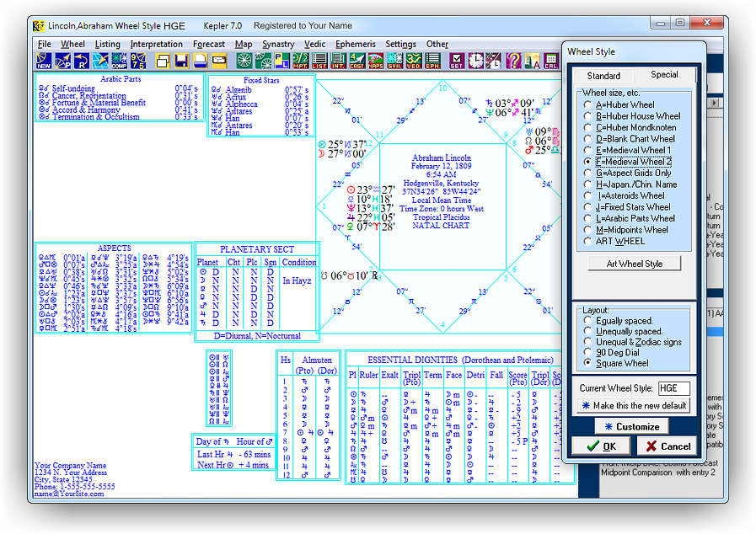This screenshot has width=756, height=534.
Task: Open the Wheel menu
Action: [x=72, y=44]
